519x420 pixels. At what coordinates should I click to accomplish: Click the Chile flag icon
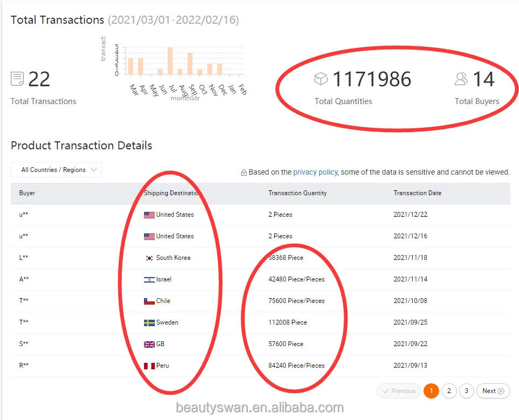[149, 301]
